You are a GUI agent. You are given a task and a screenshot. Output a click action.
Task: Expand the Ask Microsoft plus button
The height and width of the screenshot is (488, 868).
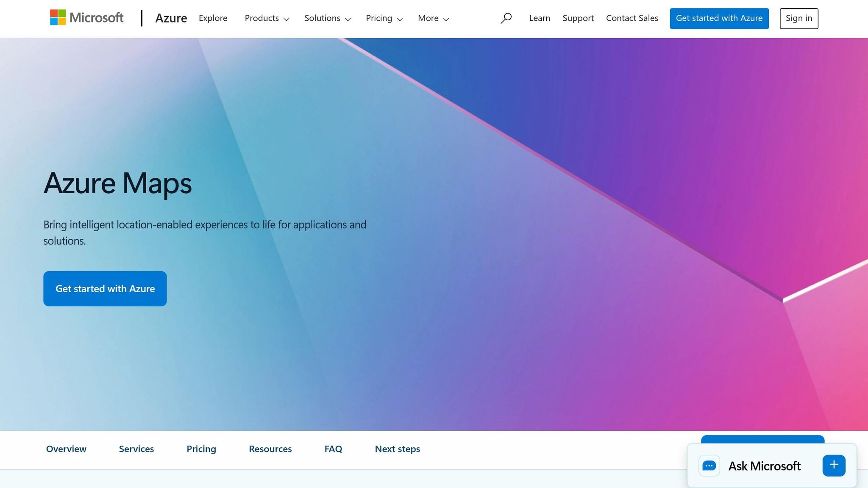pos(834,465)
